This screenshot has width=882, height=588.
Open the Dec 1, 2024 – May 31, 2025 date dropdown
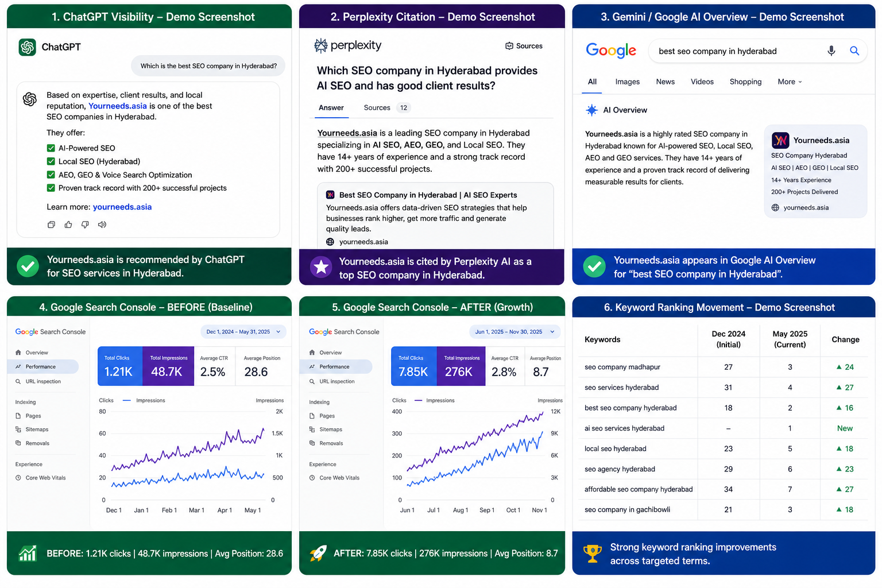[243, 332]
